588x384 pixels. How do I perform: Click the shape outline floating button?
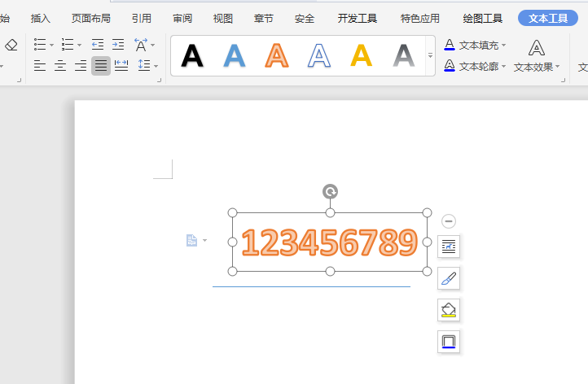click(449, 342)
